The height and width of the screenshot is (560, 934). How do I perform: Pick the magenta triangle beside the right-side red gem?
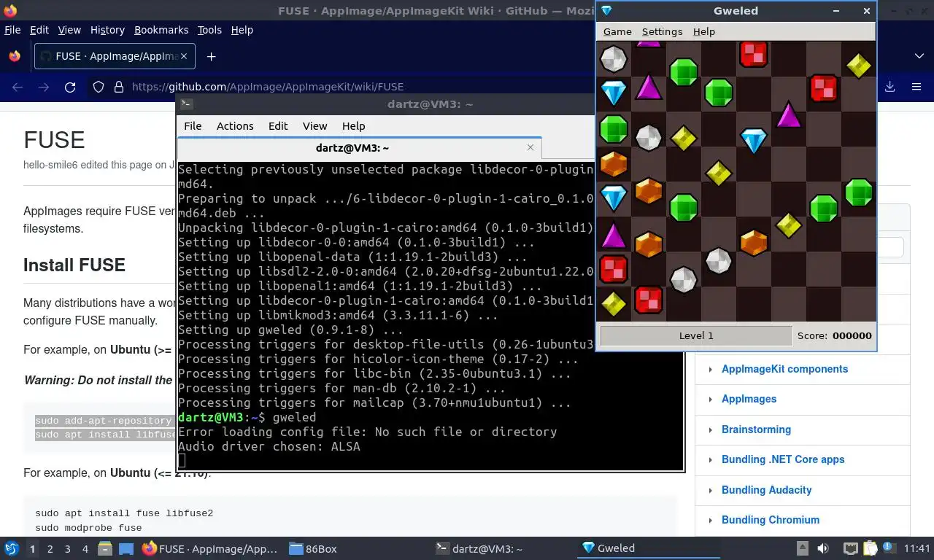click(x=789, y=114)
